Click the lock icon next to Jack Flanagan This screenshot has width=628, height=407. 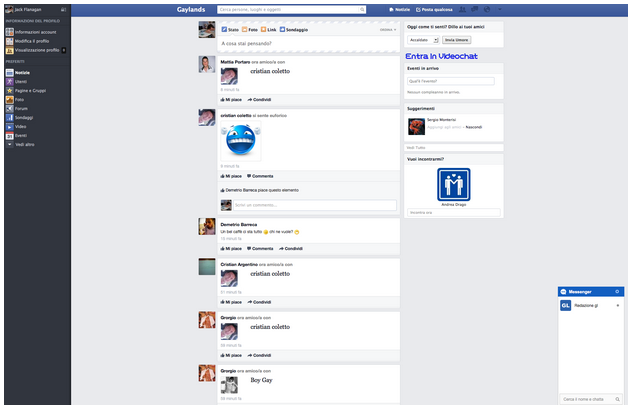click(63, 9)
